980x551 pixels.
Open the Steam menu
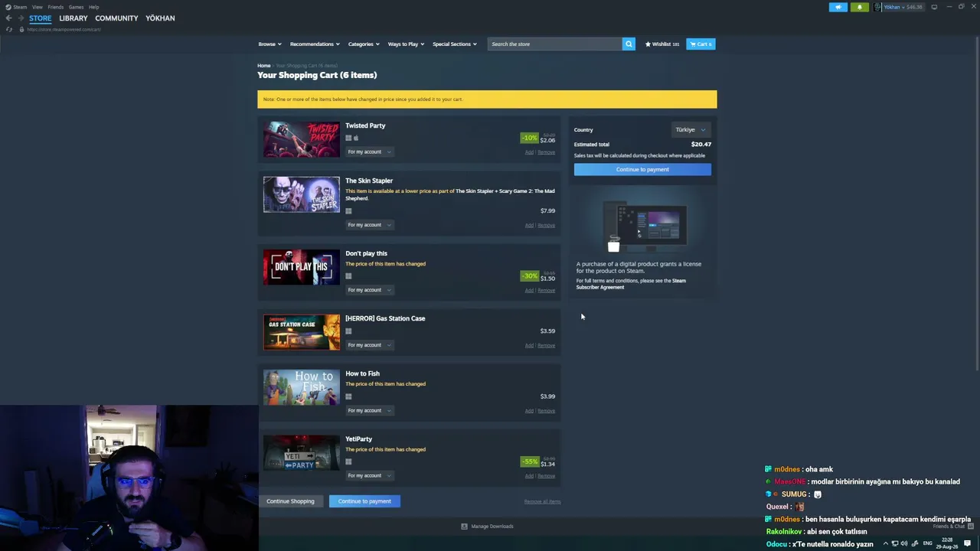pyautogui.click(x=21, y=7)
